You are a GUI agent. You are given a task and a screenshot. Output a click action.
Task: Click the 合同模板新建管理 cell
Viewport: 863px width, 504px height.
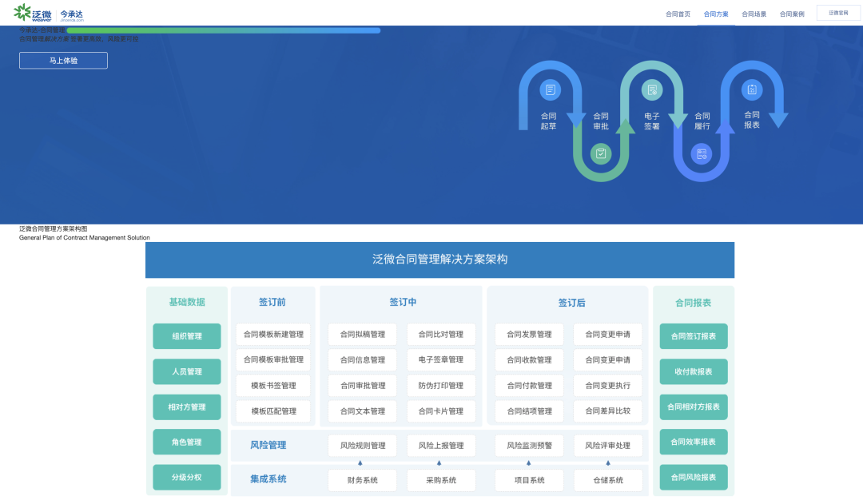[x=273, y=334]
